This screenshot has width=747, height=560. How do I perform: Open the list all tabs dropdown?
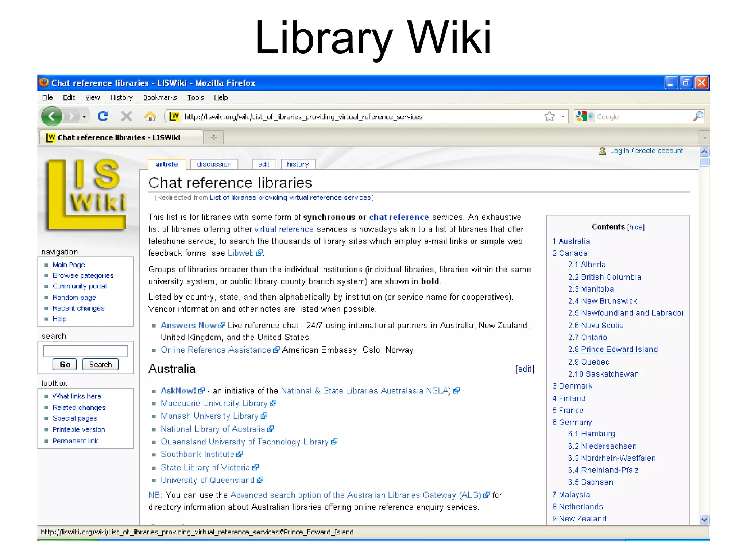pos(704,138)
